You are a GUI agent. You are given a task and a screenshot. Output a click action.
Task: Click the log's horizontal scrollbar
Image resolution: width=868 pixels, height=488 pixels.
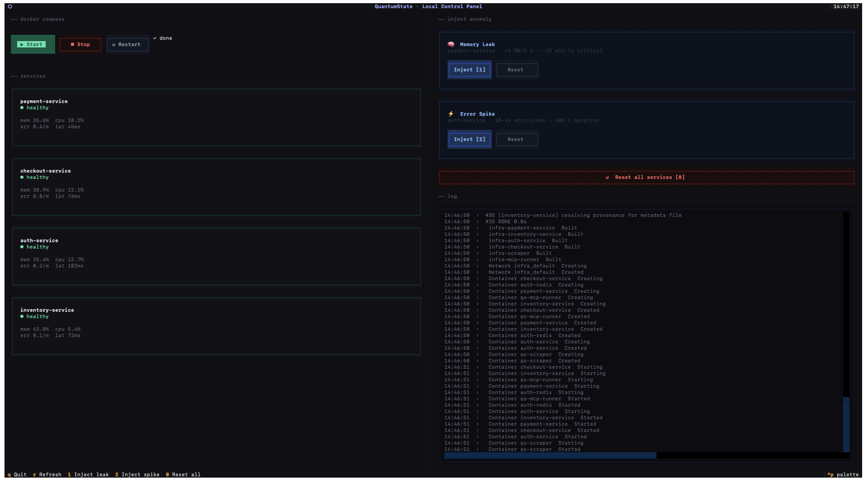pos(550,455)
